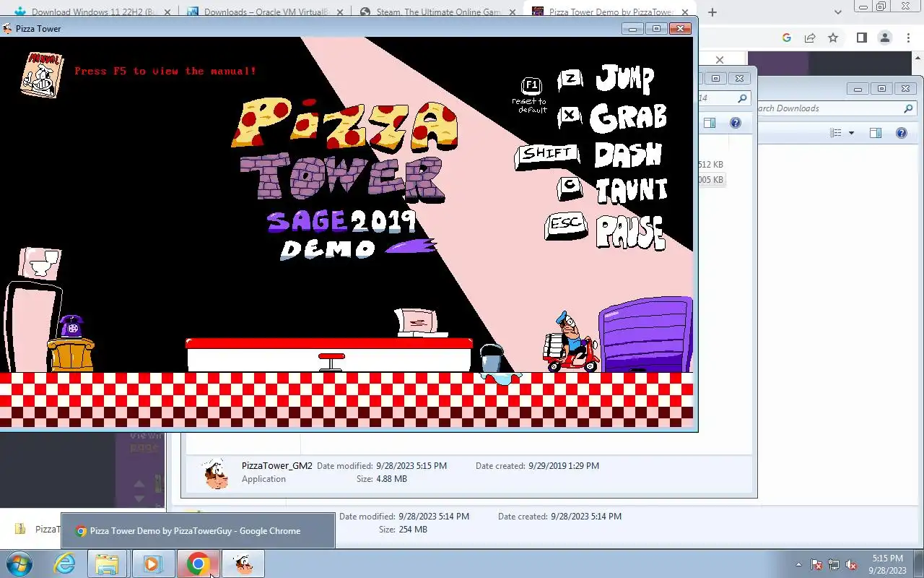
Task: Bookmark this page with star icon
Action: click(x=833, y=38)
